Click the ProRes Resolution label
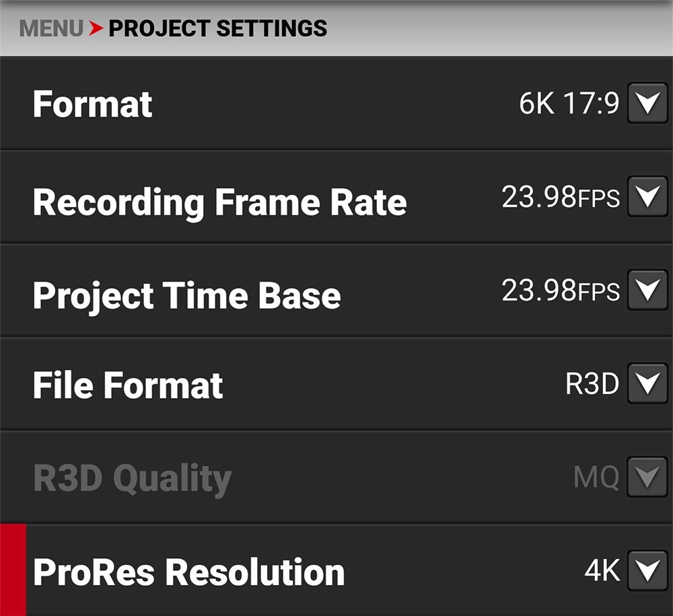The image size is (673, 616). click(188, 572)
